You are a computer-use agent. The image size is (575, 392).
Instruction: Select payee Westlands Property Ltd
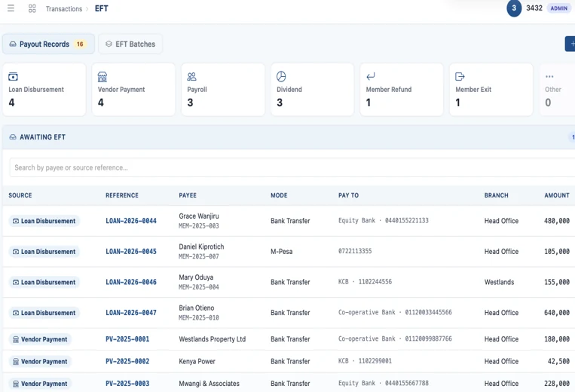coord(213,339)
